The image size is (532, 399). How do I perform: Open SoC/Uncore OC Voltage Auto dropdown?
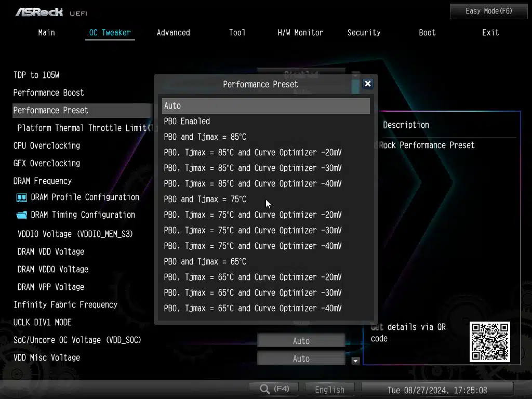tap(301, 341)
